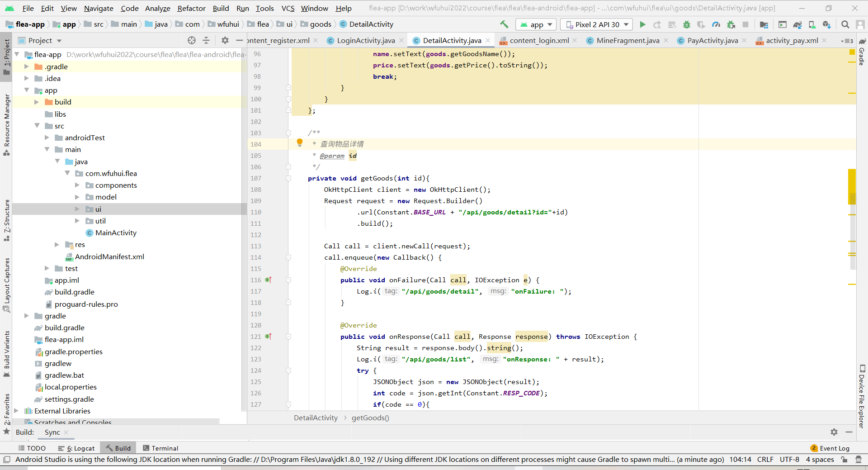This screenshot has height=470, width=868.
Task: Open the Analyze menu
Action: point(157,8)
